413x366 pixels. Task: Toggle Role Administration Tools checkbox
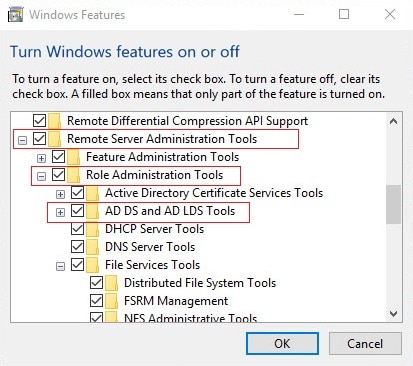pos(58,174)
